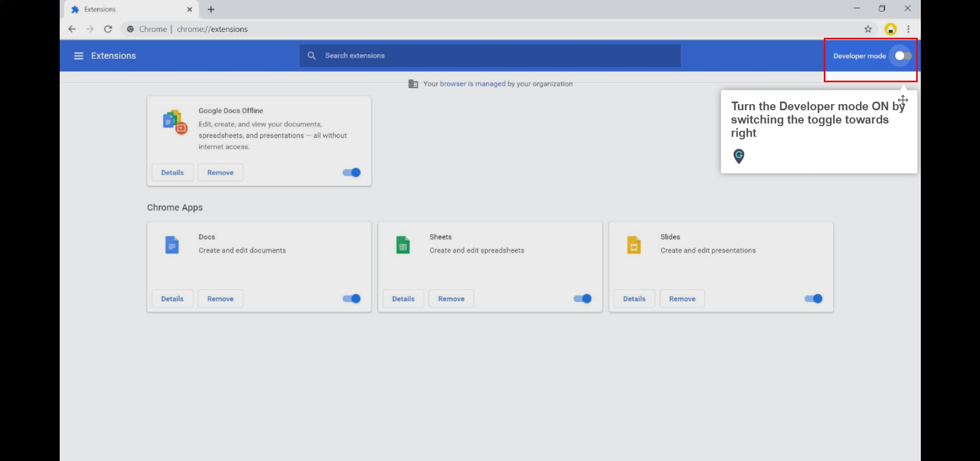980x461 pixels.
Task: Open Details for the Slides app
Action: [x=634, y=299]
